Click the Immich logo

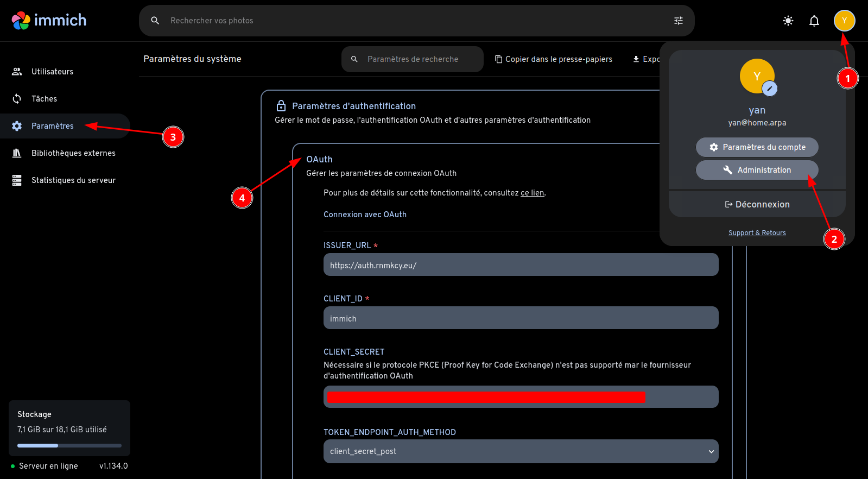pyautogui.click(x=49, y=21)
